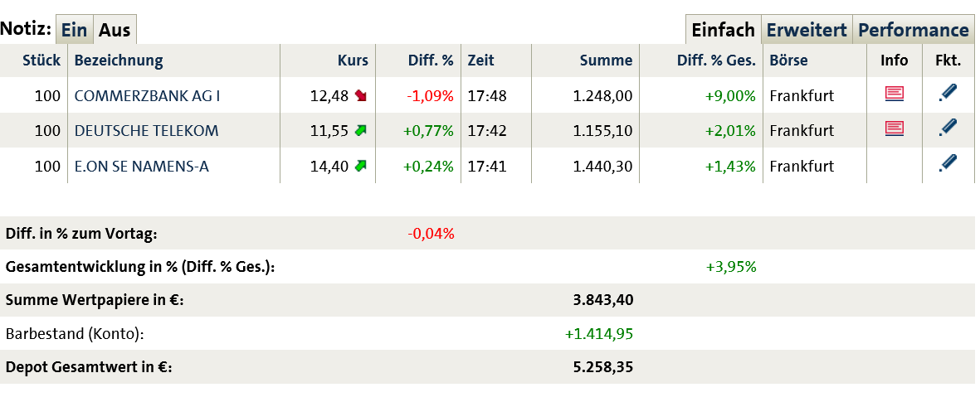980x402 pixels.
Task: Click the green up arrow beside Telekom price
Action: click(361, 130)
